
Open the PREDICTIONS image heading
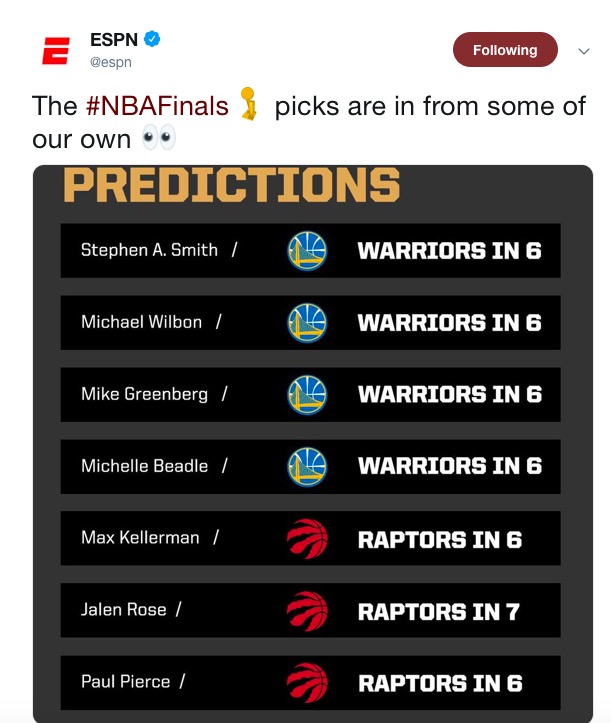(231, 184)
